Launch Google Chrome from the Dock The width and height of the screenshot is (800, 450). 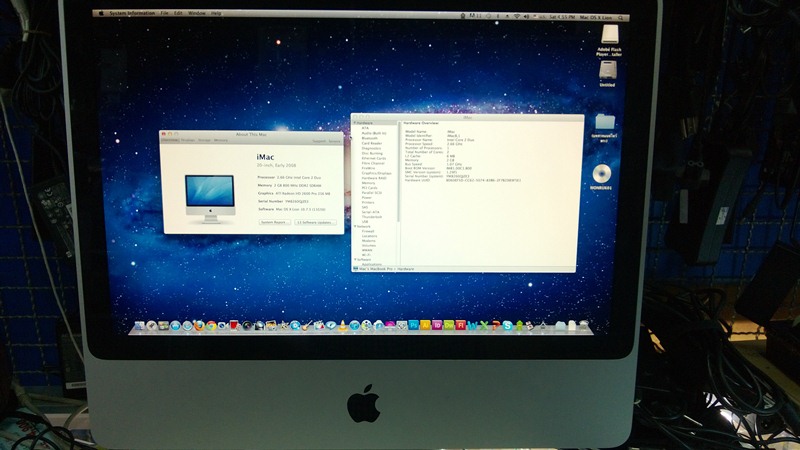coord(211,326)
